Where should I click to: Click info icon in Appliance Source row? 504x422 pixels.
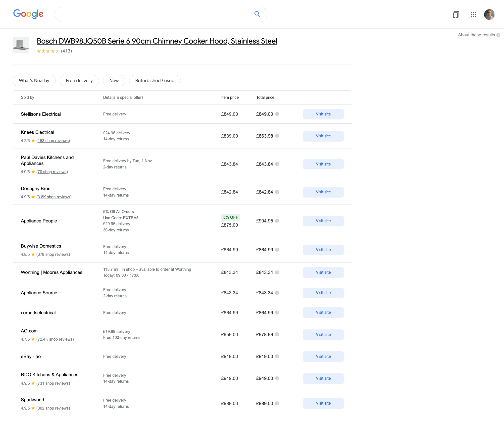(x=277, y=293)
